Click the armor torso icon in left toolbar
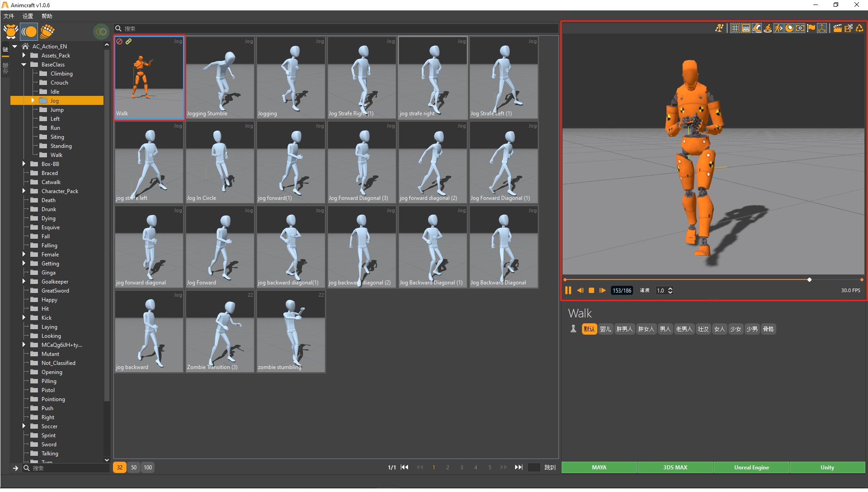Screen dimensions: 868x492 pyautogui.click(x=10, y=31)
